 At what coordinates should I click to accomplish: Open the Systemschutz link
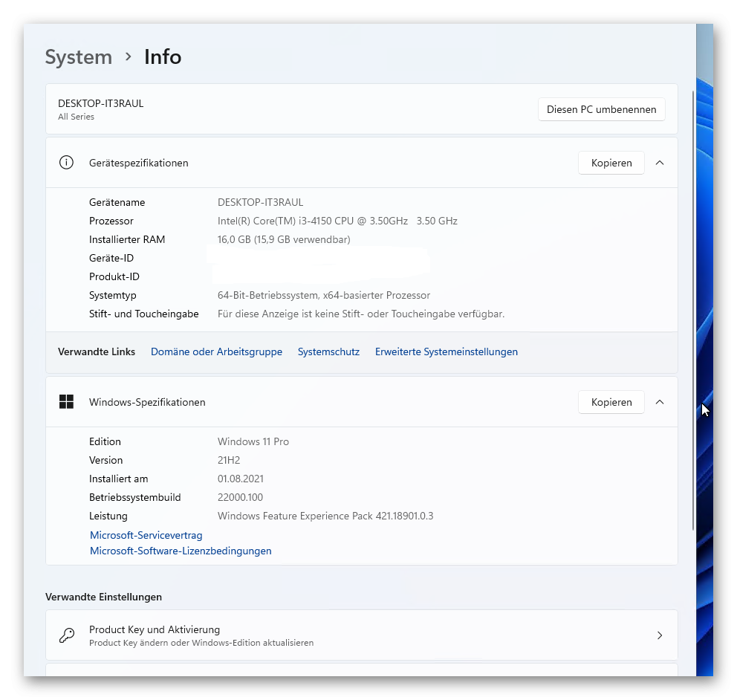coord(328,351)
